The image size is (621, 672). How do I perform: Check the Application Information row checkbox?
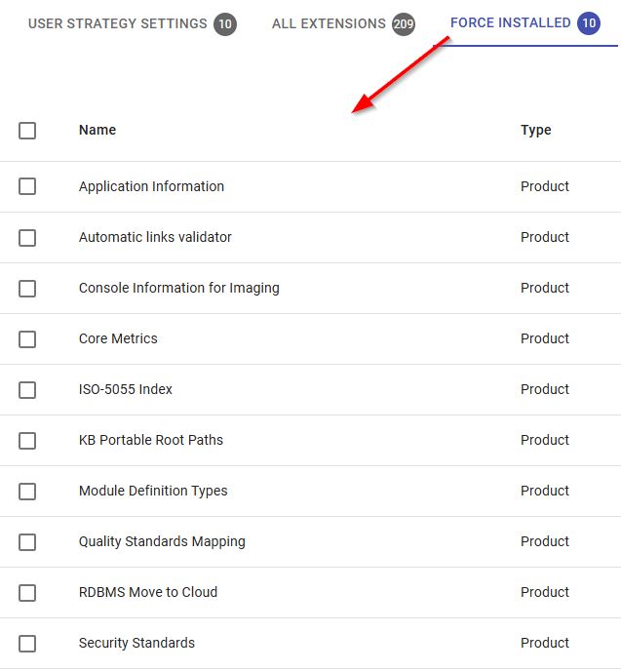point(27,186)
